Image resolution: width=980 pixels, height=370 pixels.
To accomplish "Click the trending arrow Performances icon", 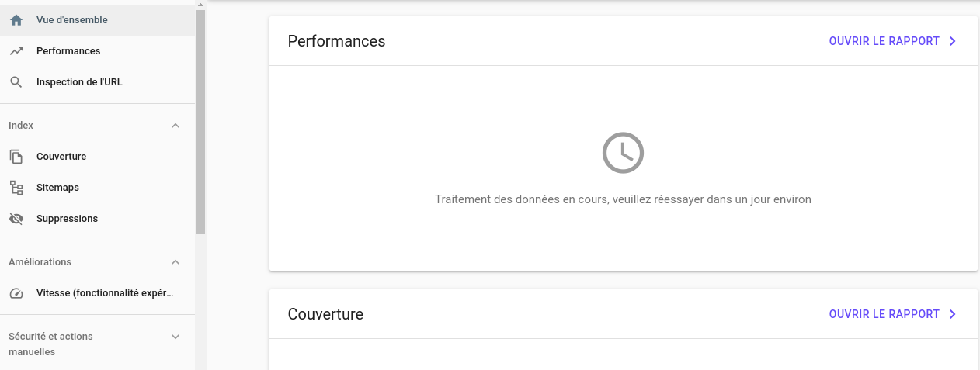I will [16, 51].
